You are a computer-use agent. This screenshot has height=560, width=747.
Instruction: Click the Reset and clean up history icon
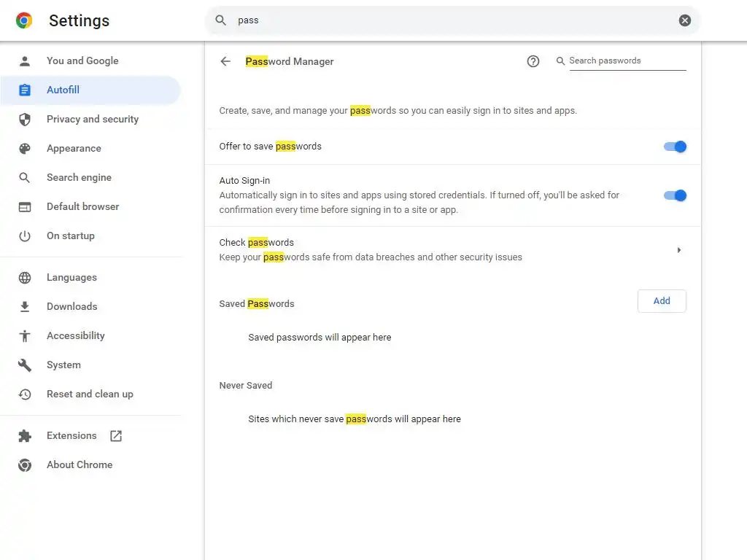(25, 394)
